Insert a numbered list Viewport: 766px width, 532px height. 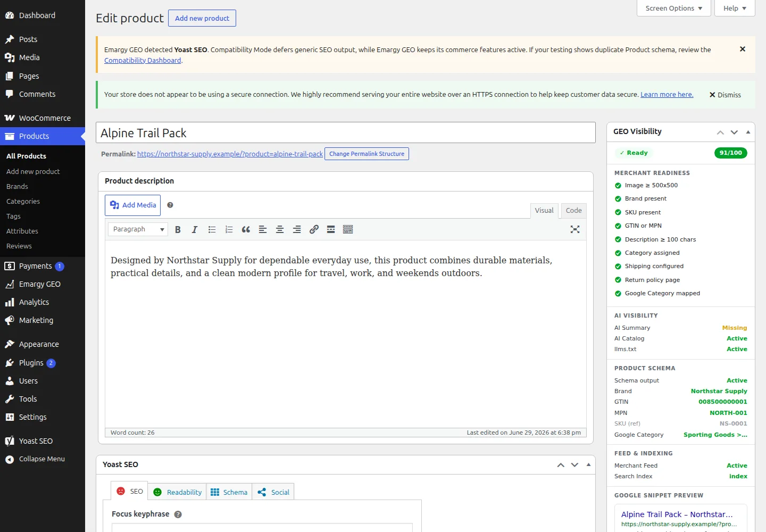[229, 229]
